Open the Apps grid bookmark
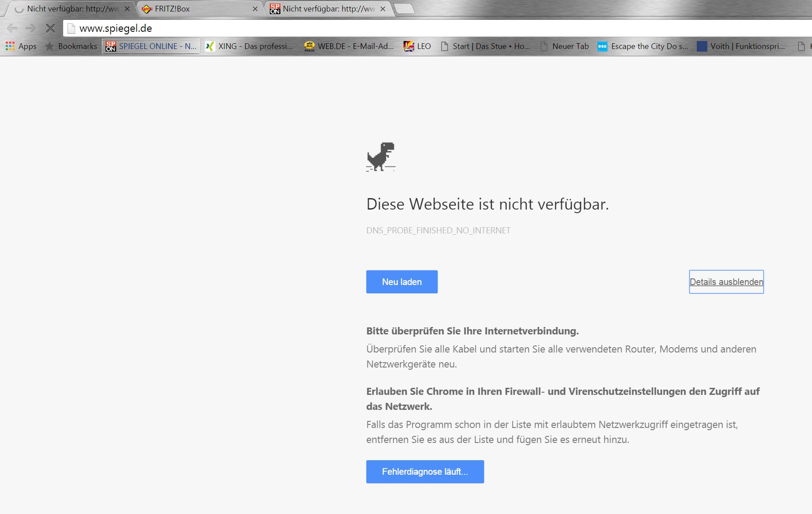Image resolution: width=812 pixels, height=514 pixels. [x=21, y=46]
